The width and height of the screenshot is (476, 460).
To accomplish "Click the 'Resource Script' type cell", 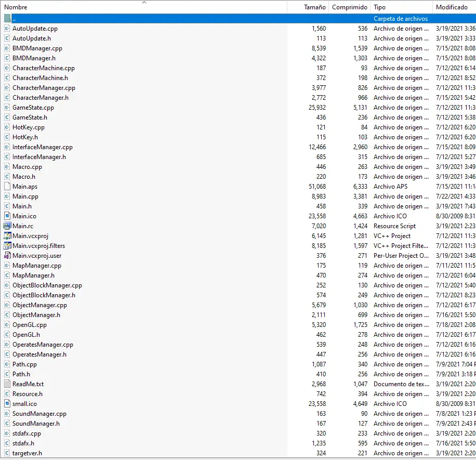I will [394, 226].
